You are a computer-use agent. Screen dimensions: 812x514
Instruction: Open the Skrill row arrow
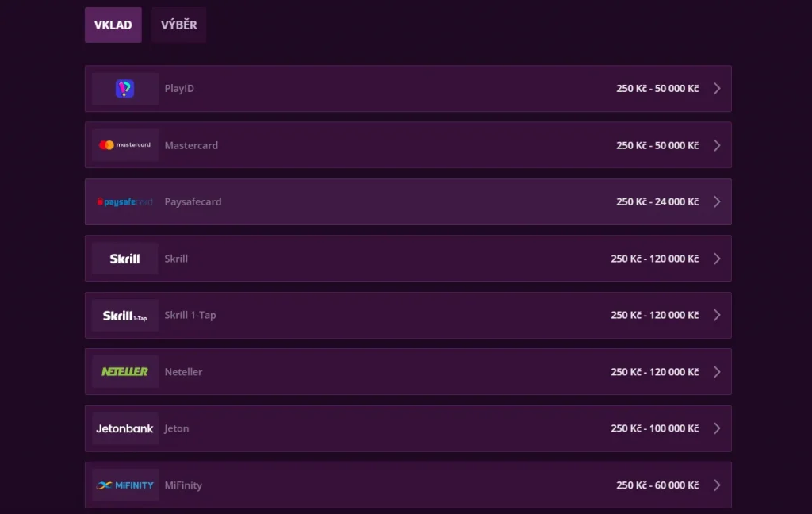pos(717,259)
